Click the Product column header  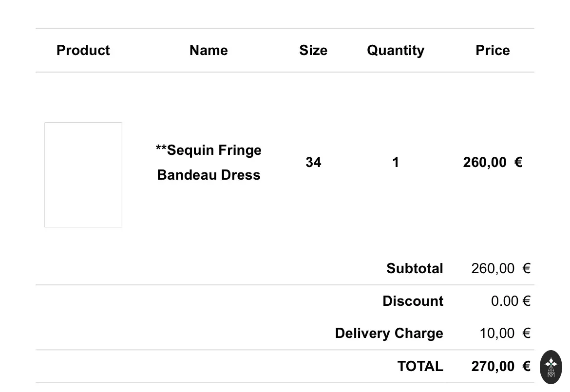pos(83,50)
